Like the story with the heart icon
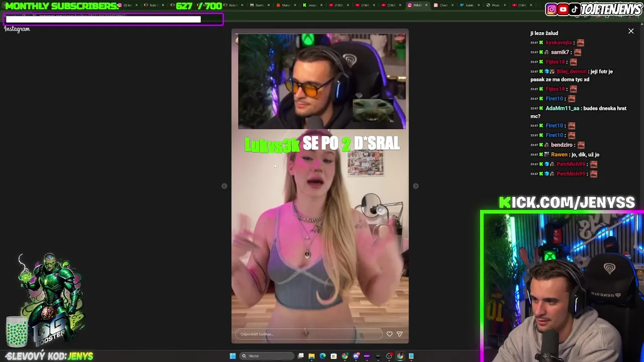The width and height of the screenshot is (644, 362). pyautogui.click(x=389, y=334)
